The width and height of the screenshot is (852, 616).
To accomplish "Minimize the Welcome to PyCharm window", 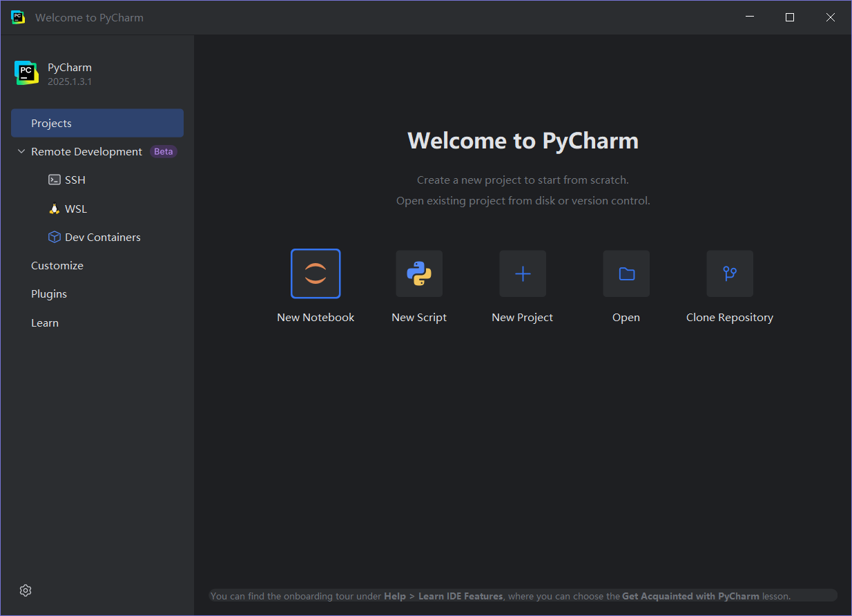I will click(x=749, y=17).
